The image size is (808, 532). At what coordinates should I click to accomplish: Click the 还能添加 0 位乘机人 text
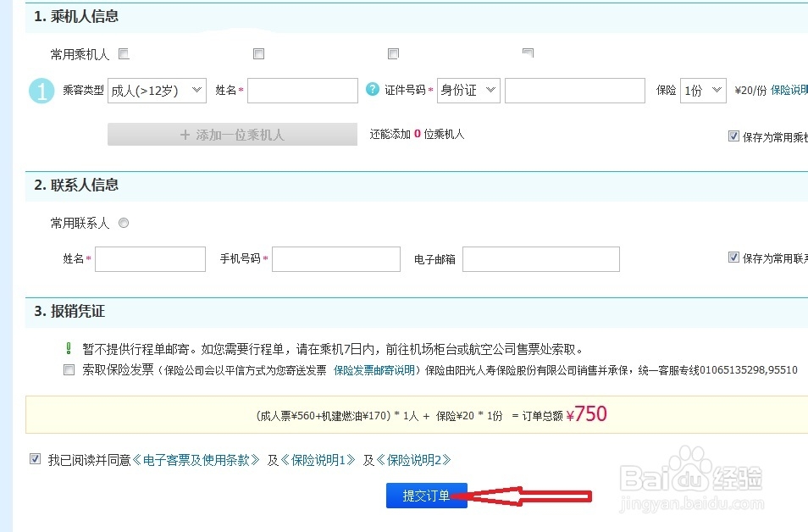click(x=417, y=135)
